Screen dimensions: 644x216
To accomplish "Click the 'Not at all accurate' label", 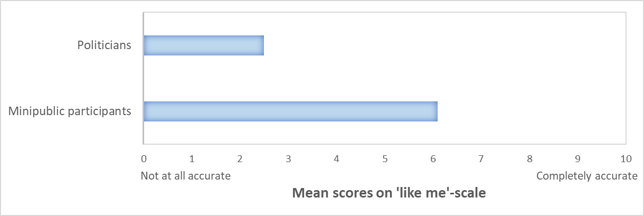I will pyautogui.click(x=185, y=176).
